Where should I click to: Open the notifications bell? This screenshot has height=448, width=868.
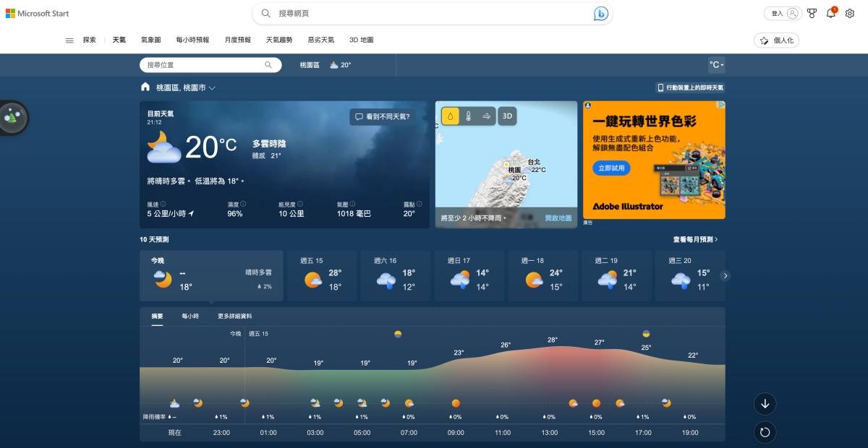coord(830,12)
